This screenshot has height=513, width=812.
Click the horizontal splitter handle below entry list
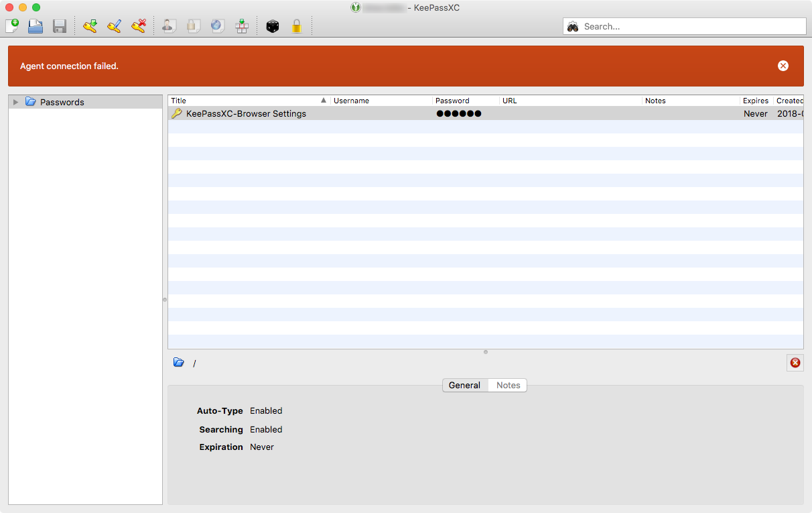486,352
